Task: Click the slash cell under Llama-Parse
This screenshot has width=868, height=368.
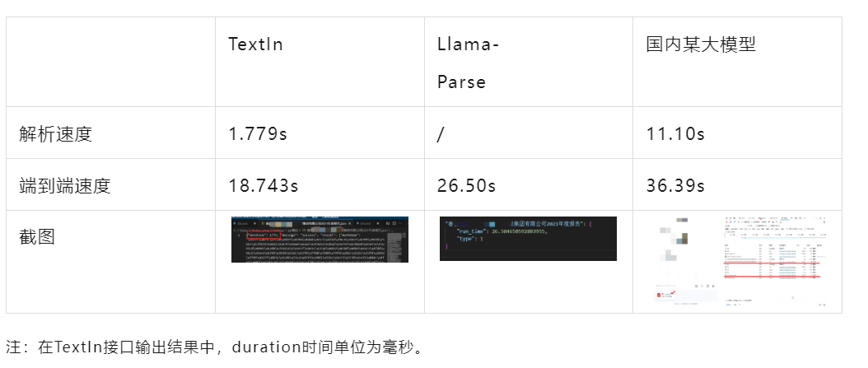Action: click(x=440, y=134)
